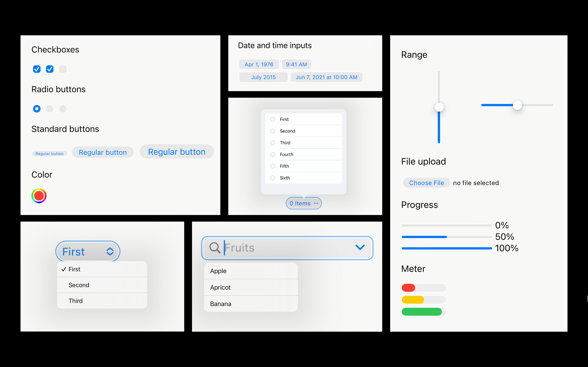Click the circular radio button First option

[x=272, y=119]
